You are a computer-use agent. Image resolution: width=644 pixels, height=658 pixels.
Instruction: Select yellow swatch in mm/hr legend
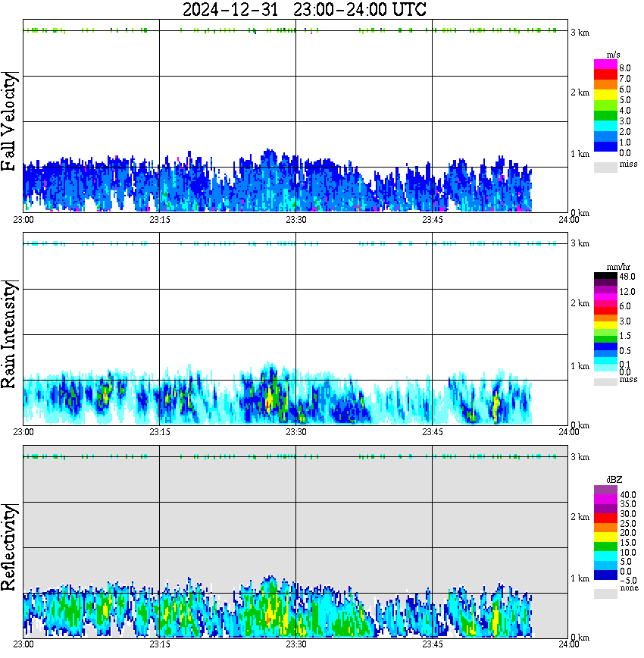tap(605, 325)
